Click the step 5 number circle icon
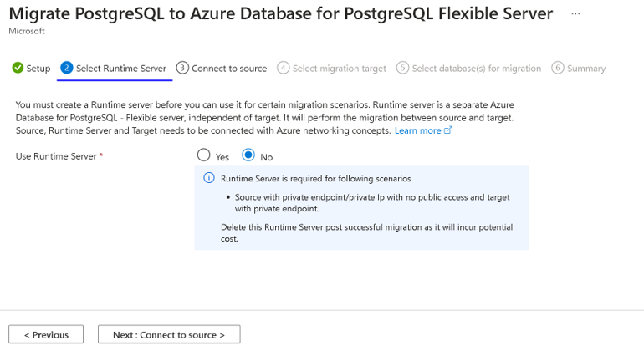The image size is (644, 351). click(x=403, y=69)
